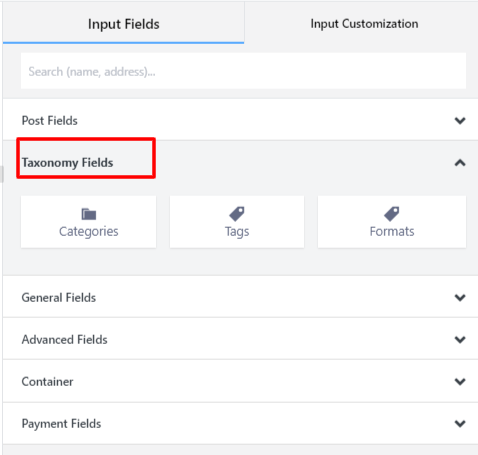Click the field search box
The height and width of the screenshot is (455, 478).
[x=243, y=71]
